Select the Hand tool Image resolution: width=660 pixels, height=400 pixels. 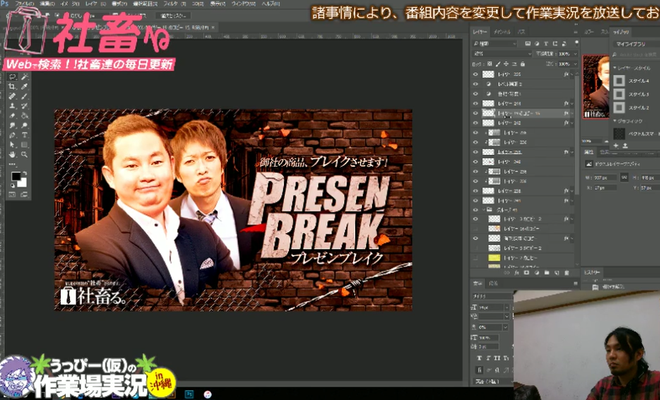(x=11, y=153)
